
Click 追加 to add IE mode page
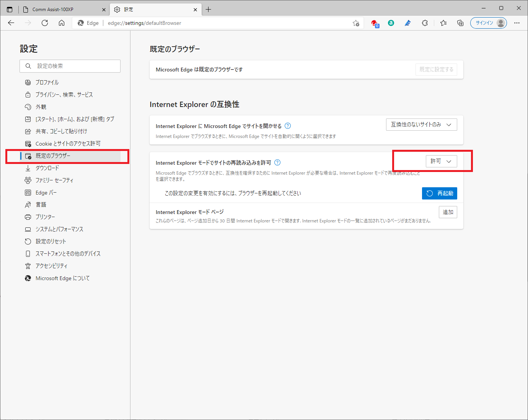point(448,212)
